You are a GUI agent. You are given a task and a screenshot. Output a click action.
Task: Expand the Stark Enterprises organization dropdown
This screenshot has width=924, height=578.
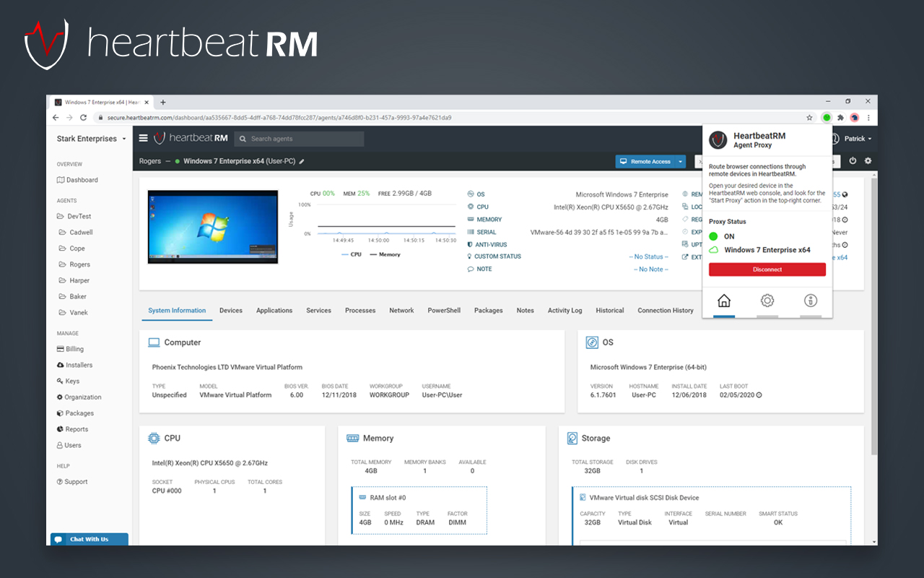92,139
